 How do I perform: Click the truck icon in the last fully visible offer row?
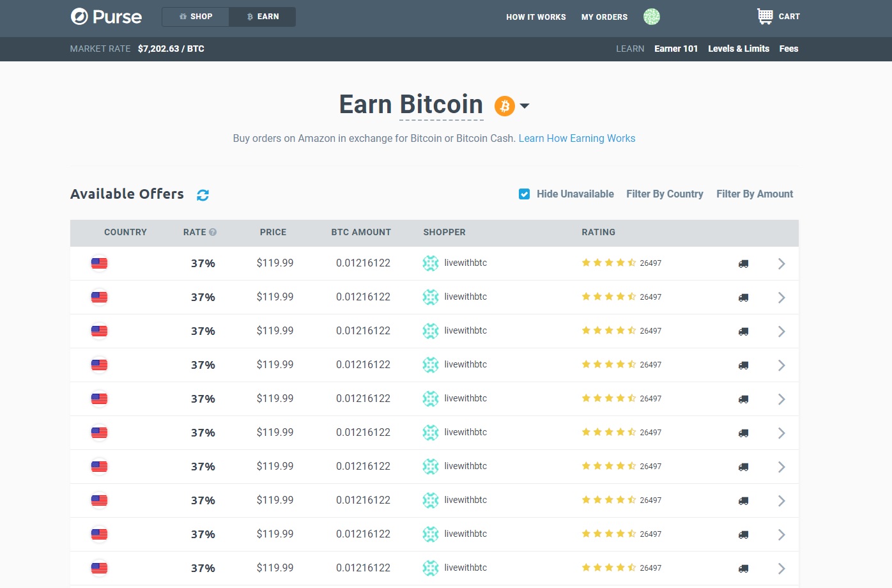point(743,569)
